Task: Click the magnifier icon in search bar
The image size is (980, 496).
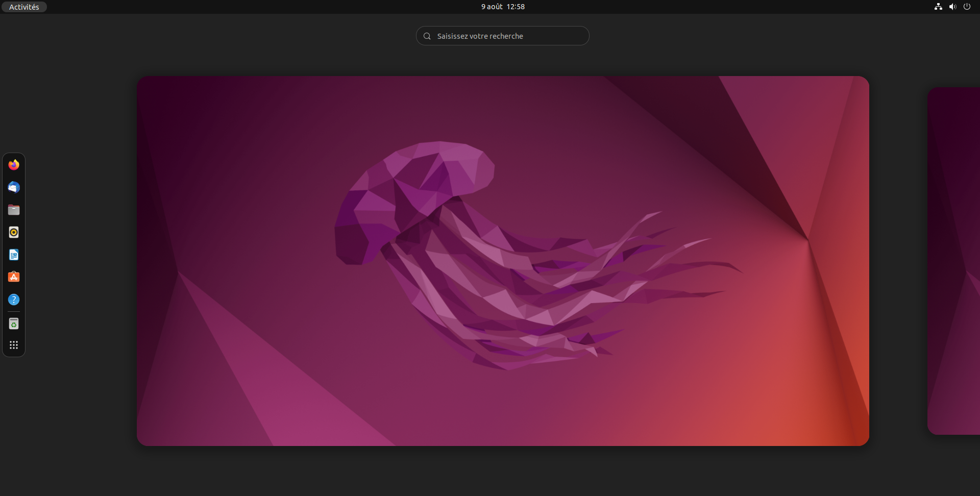Action: tap(427, 36)
